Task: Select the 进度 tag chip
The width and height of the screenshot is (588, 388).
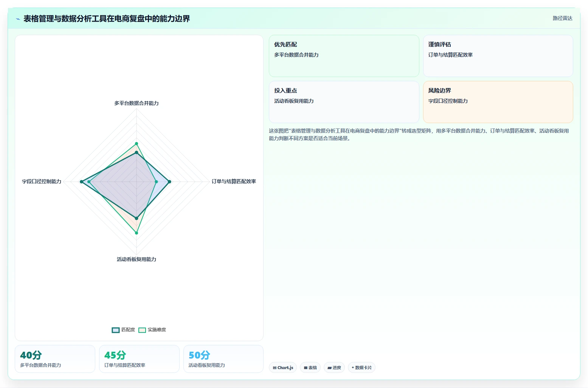Action: pos(334,368)
